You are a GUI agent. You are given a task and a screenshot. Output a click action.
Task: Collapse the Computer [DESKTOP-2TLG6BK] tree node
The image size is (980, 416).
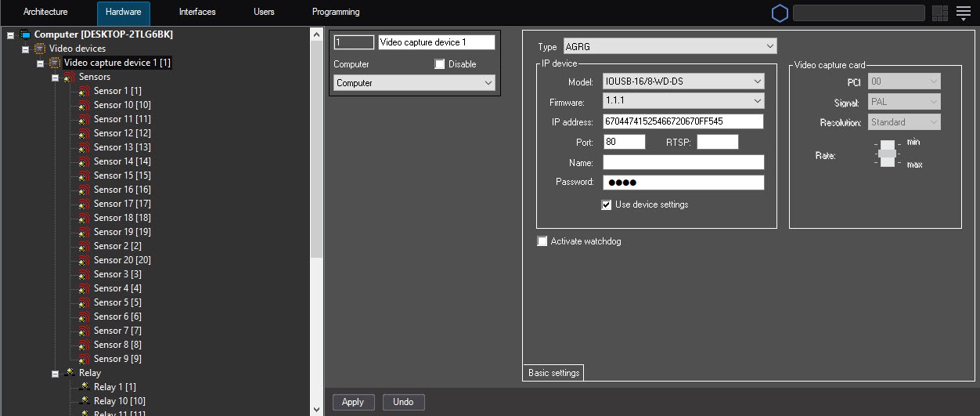point(10,35)
